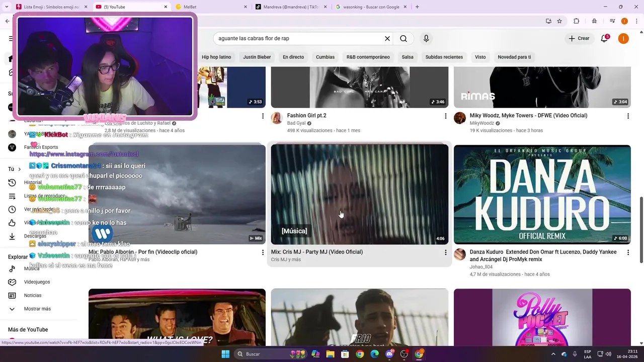Open Discord from taskbar
Image resolution: width=644 pixels, height=362 pixels.
tap(389, 354)
